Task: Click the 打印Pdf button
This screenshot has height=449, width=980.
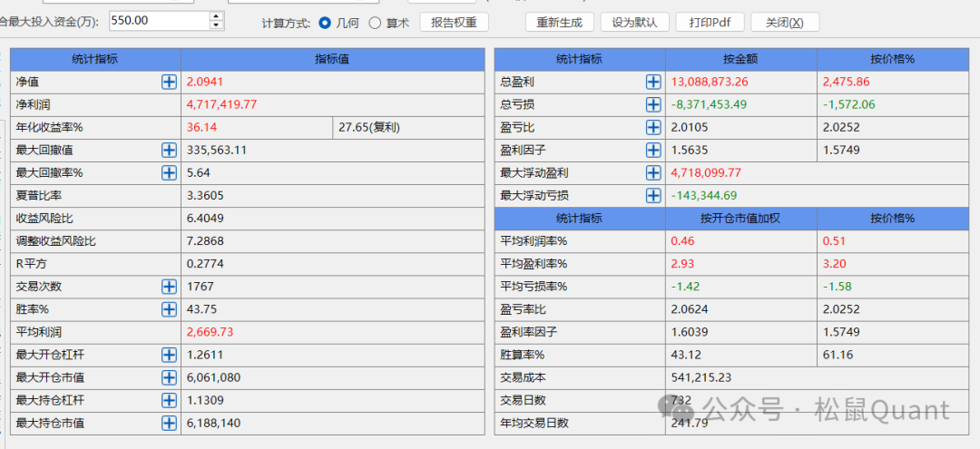Action: pyautogui.click(x=710, y=22)
